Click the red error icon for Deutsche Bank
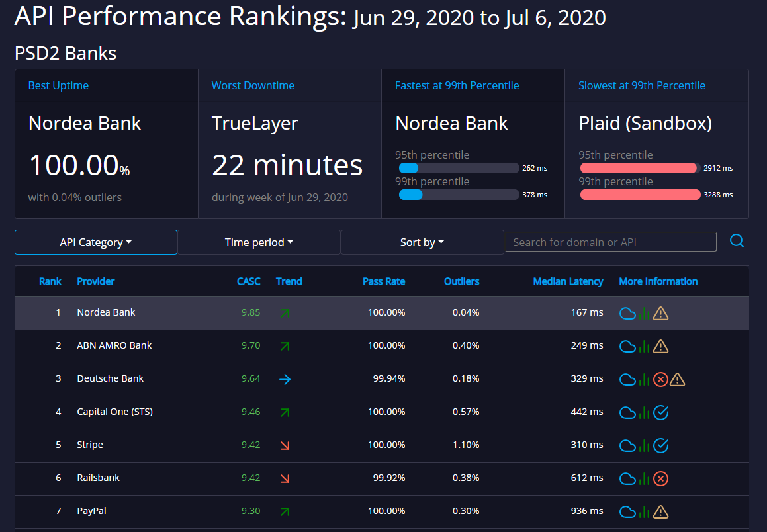Viewport: 767px width, 532px height. (660, 379)
